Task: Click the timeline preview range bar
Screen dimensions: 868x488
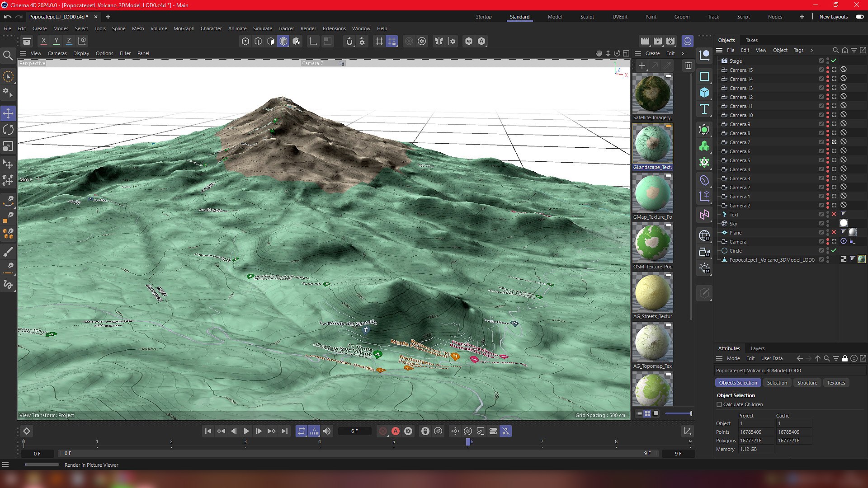Action: [357, 453]
